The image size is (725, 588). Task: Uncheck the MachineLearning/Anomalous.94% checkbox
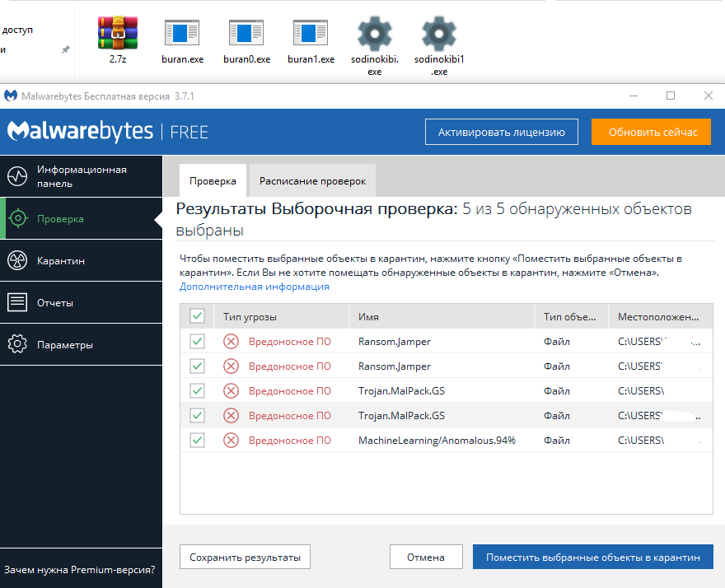tap(198, 440)
